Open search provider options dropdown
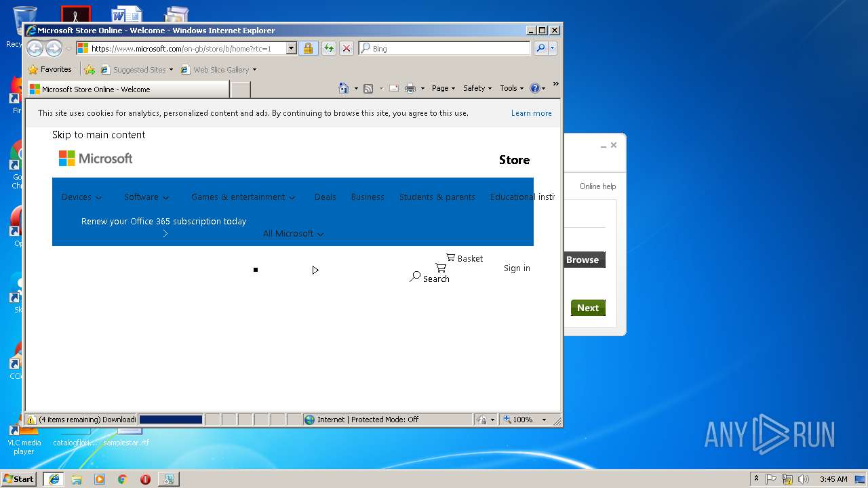 pyautogui.click(x=553, y=49)
